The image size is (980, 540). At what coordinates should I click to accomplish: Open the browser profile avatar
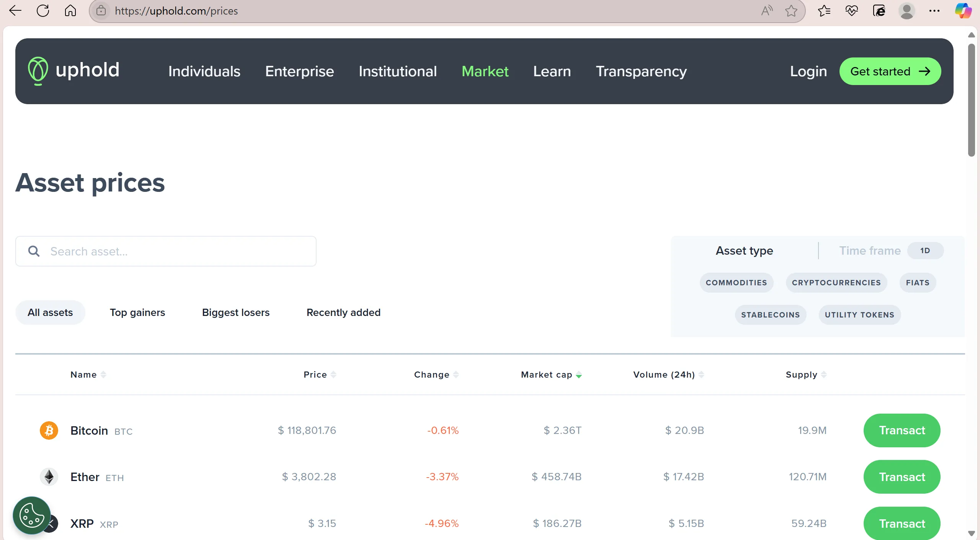point(906,11)
